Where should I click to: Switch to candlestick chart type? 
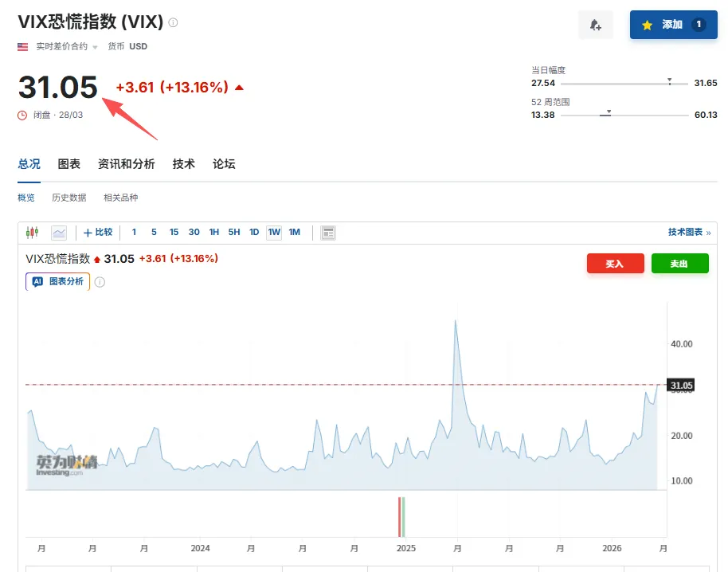tap(32, 232)
